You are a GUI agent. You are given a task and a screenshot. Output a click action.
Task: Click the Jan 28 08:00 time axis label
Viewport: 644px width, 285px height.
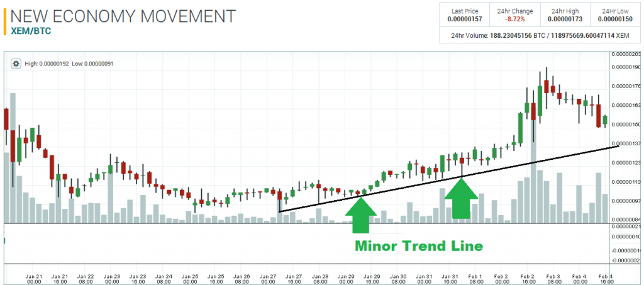(x=319, y=279)
